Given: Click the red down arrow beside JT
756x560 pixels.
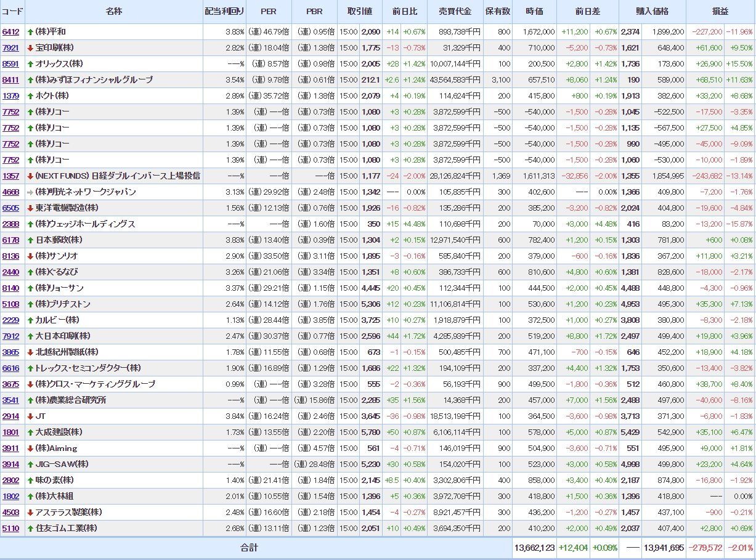Looking at the screenshot, I should pos(30,416).
